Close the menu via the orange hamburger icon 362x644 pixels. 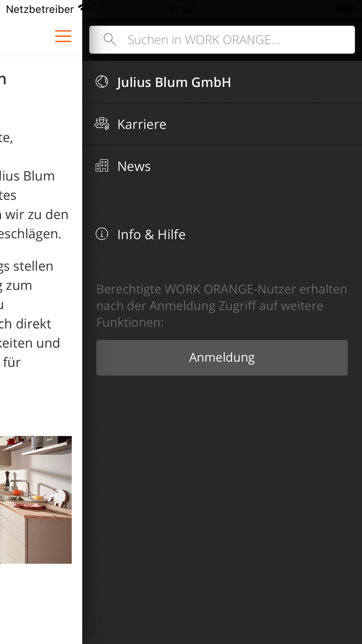point(63,36)
